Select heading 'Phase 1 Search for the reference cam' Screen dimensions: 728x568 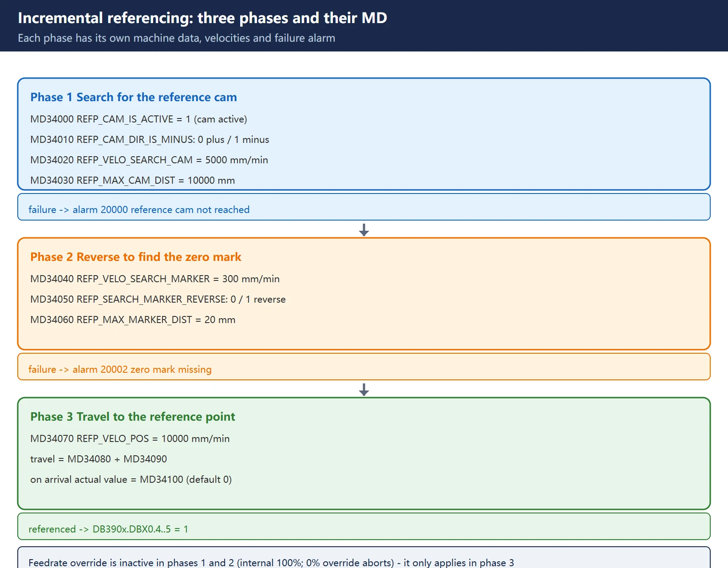point(134,97)
